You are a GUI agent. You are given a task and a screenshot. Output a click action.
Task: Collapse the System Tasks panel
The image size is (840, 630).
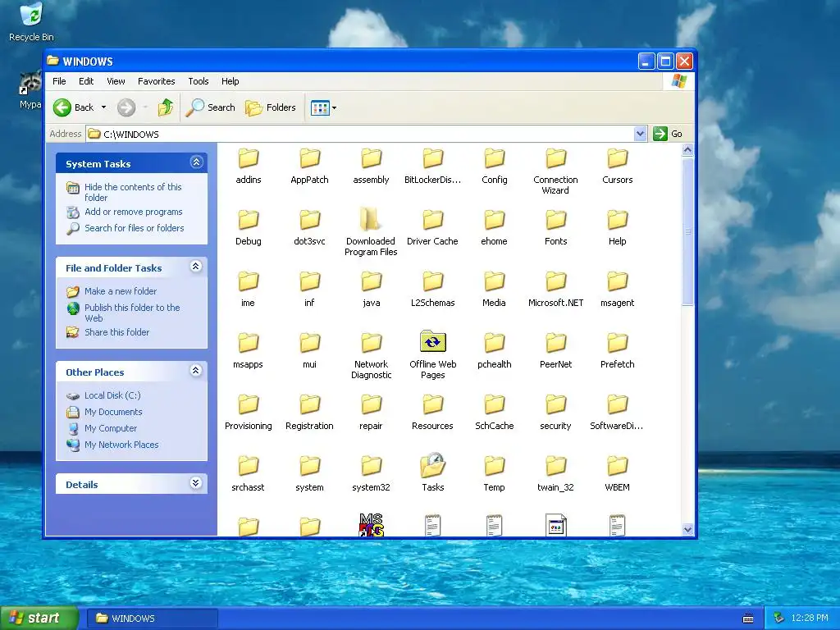[x=197, y=162]
